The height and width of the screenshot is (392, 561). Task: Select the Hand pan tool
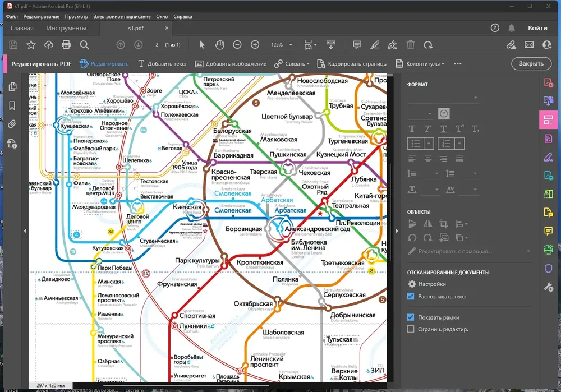point(220,45)
